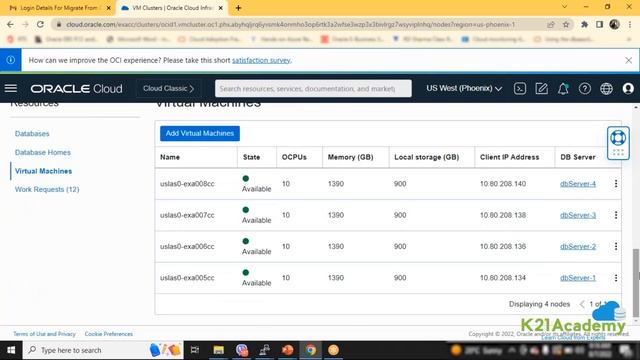Open the Chrome tab search dropdown arrow
Image resolution: width=640 pixels, height=360 pixels.
pos(564,7)
